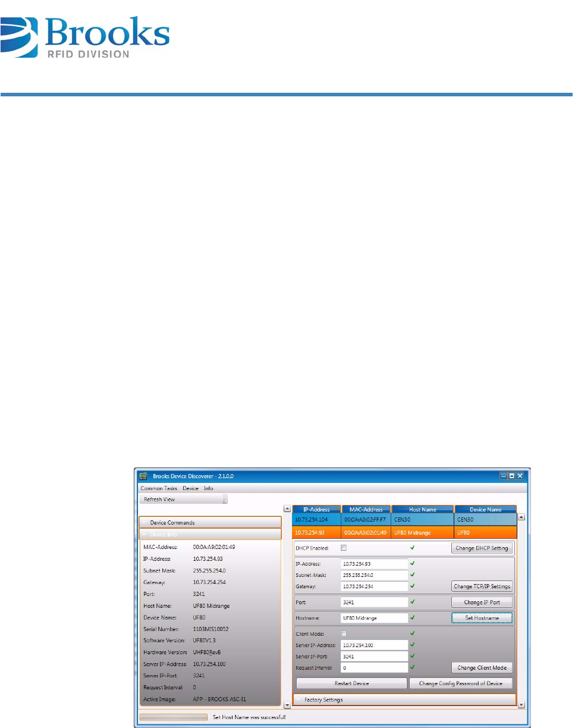Click the Software Version value UF80V1.3

[x=206, y=641]
